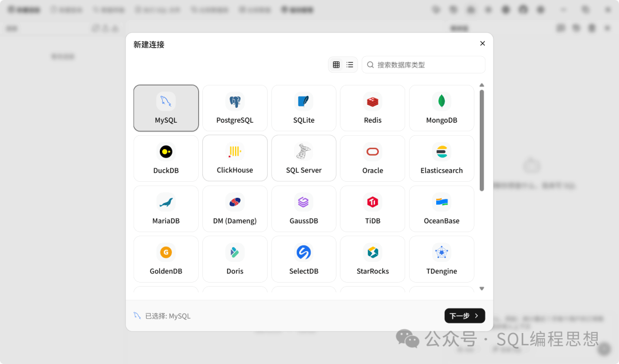
Task: Choose the SQL Server card
Action: tap(304, 158)
